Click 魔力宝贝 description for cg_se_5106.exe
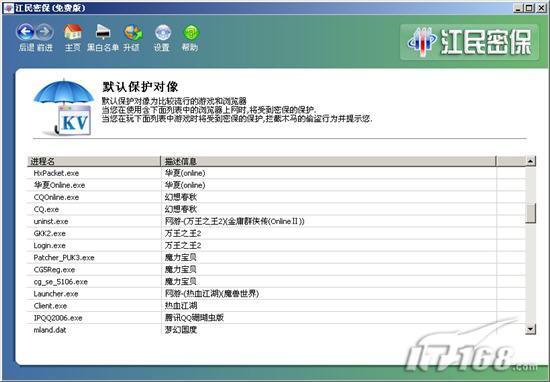Image resolution: width=550 pixels, height=382 pixels. (181, 282)
